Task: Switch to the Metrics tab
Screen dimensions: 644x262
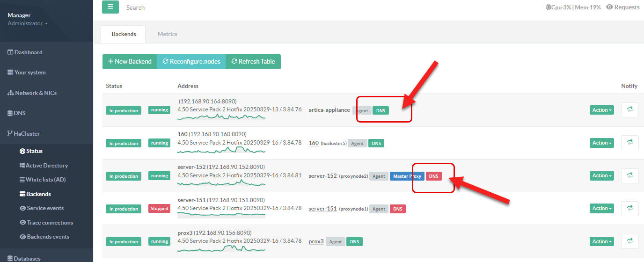Action: 167,34
